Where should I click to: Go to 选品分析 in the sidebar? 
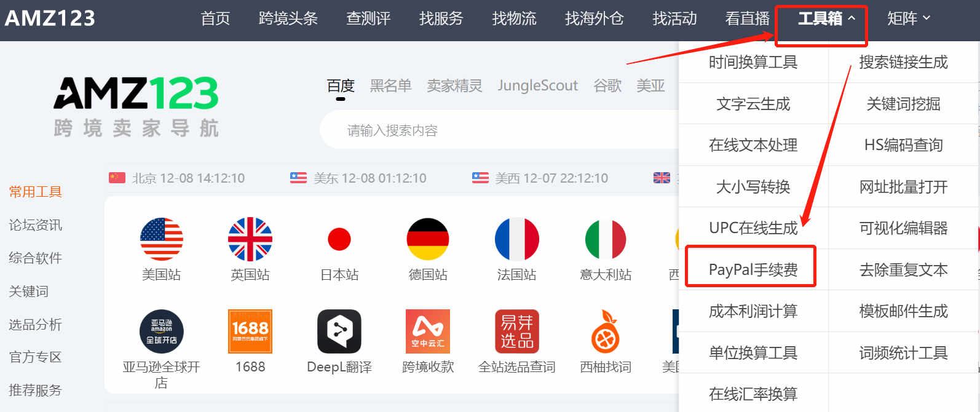[35, 324]
